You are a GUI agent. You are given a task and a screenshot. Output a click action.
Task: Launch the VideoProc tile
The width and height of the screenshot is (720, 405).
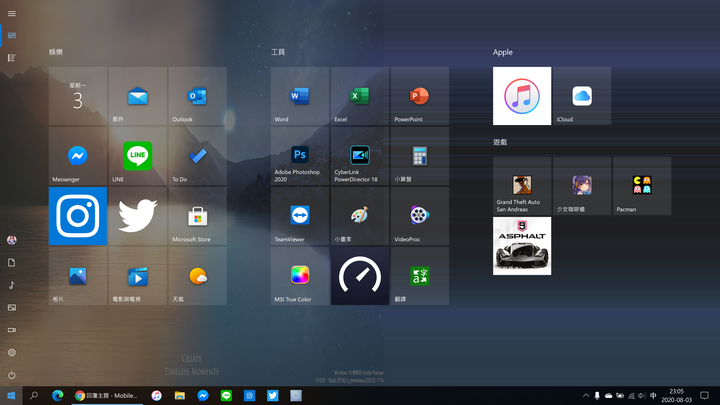click(x=420, y=216)
